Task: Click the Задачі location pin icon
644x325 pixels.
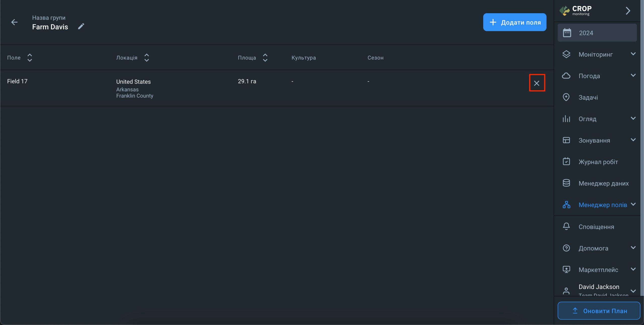Action: [566, 97]
